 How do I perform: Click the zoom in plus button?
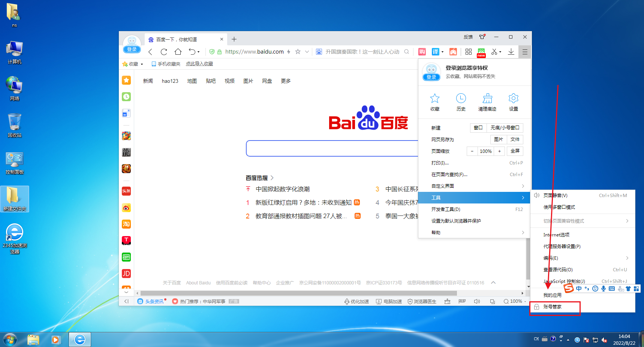click(499, 151)
